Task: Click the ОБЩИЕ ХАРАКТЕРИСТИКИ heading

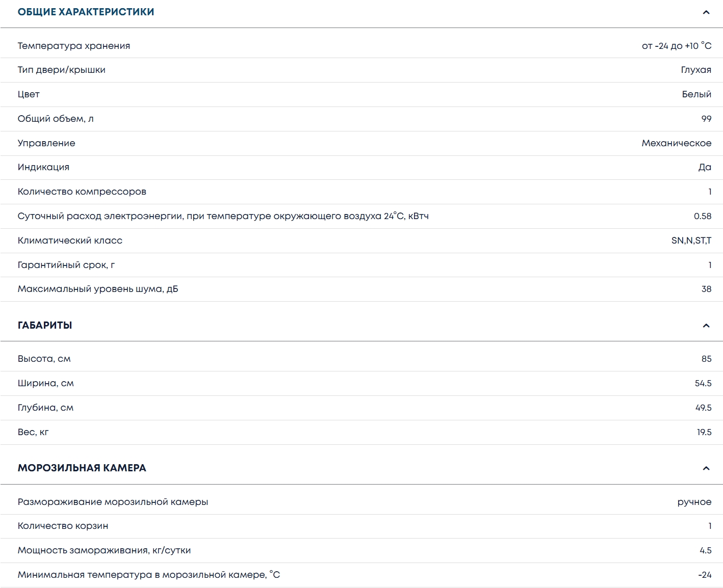Action: [86, 12]
